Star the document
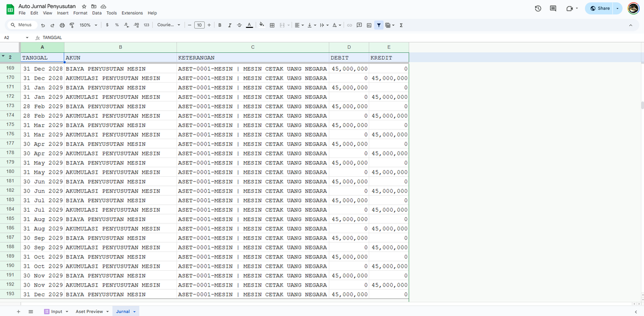Image resolution: width=644 pixels, height=316 pixels. coord(84,6)
